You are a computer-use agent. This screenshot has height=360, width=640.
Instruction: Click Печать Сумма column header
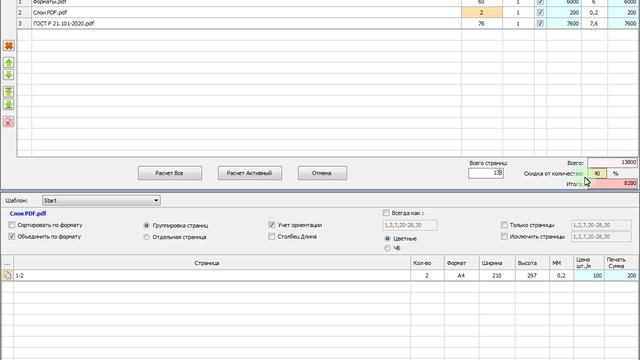[622, 263]
